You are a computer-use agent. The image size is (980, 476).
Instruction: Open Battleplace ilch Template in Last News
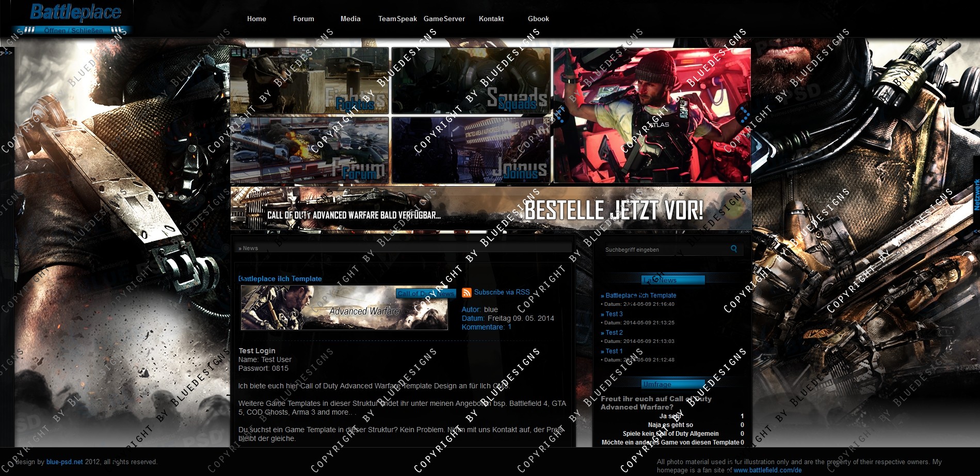(640, 296)
